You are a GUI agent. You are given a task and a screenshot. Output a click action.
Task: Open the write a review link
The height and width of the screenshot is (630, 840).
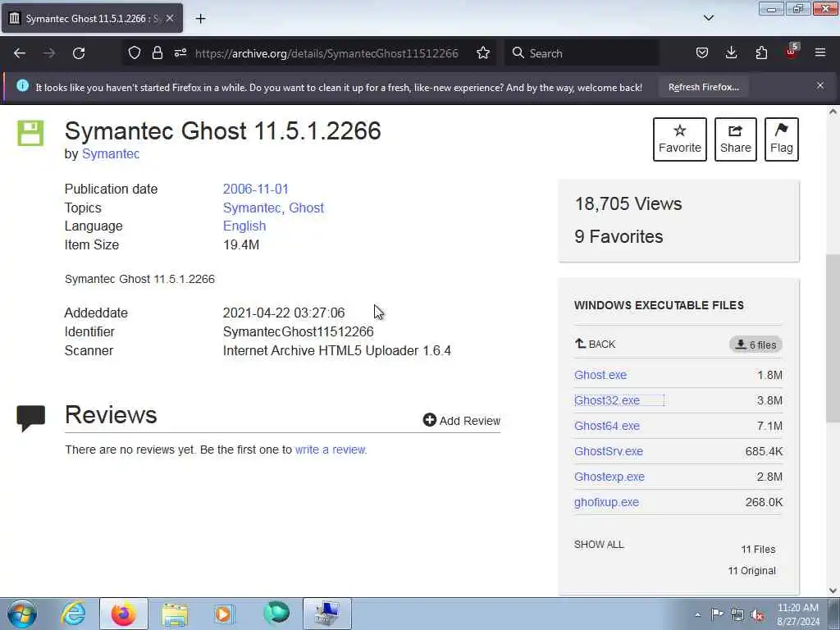pos(330,450)
